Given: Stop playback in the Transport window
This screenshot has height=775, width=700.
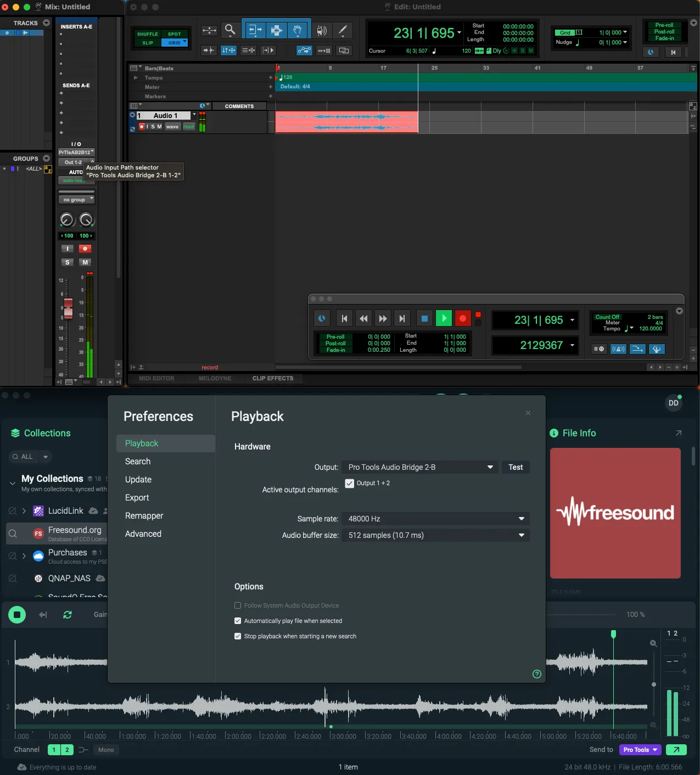Looking at the screenshot, I should click(424, 318).
